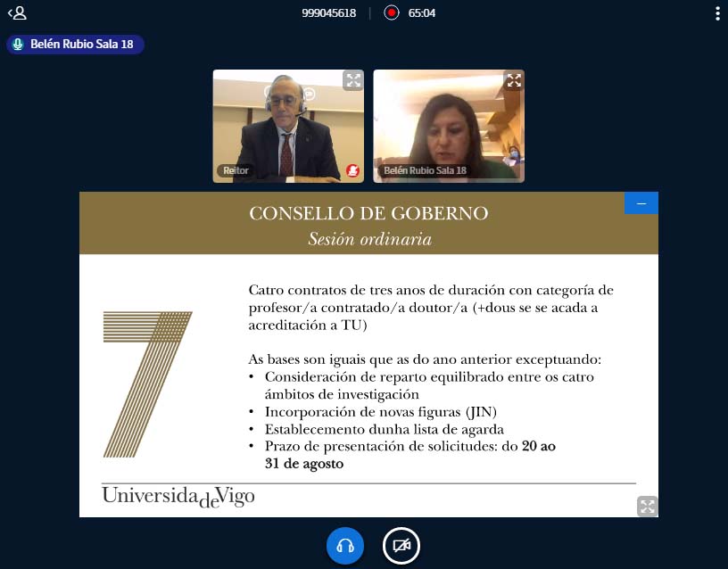Viewport: 728px width, 569px height.
Task: Expand Reitor webcam to fullscreen
Action: pyautogui.click(x=353, y=80)
